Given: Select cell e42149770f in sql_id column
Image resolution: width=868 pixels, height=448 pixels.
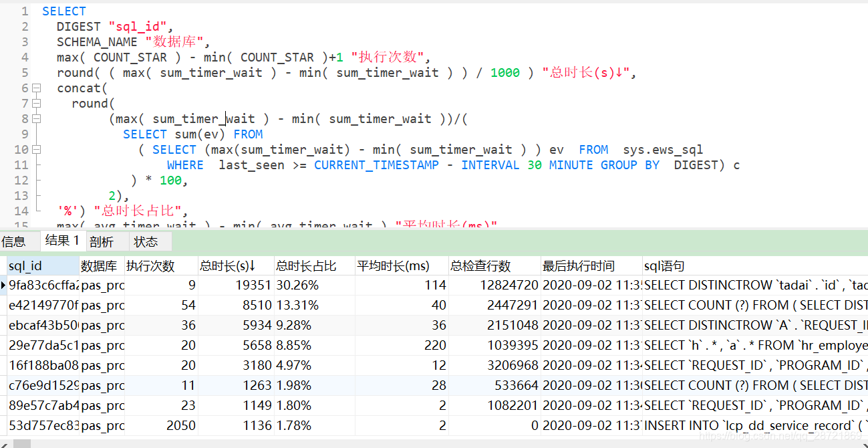Looking at the screenshot, I should tap(43, 306).
